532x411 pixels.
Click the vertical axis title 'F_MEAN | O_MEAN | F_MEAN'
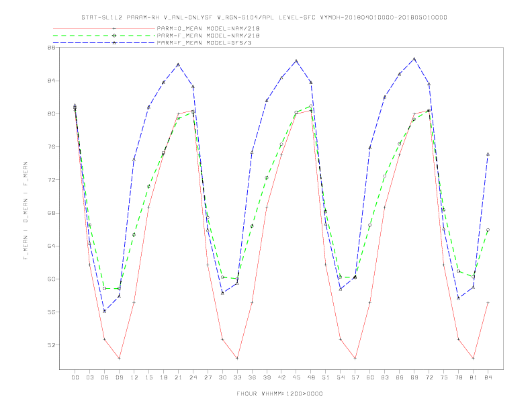click(26, 211)
